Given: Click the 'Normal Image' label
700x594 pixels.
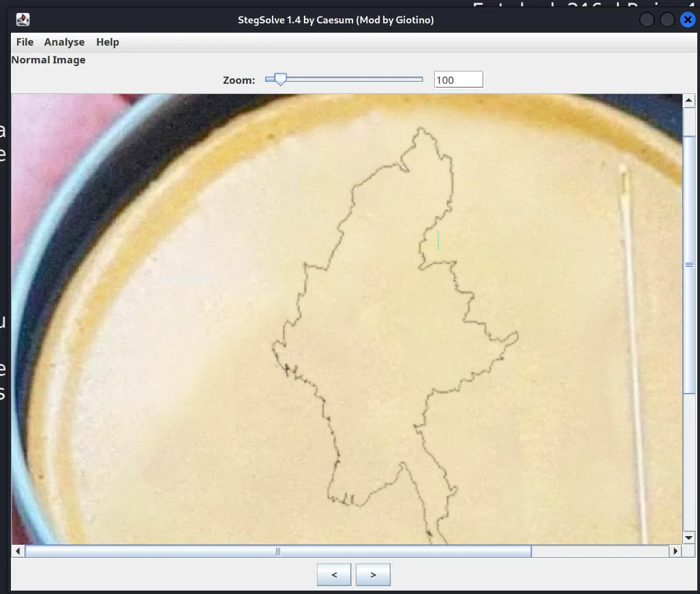Looking at the screenshot, I should point(48,60).
